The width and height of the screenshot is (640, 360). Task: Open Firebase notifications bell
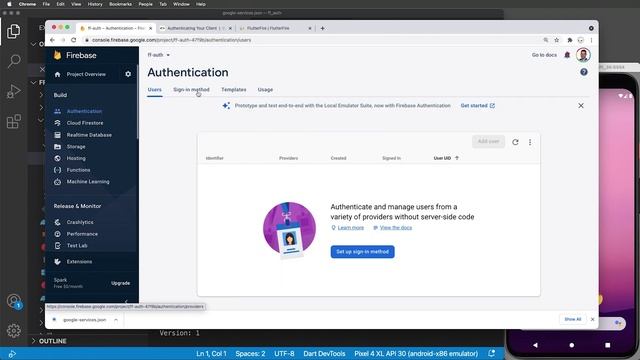(567, 55)
